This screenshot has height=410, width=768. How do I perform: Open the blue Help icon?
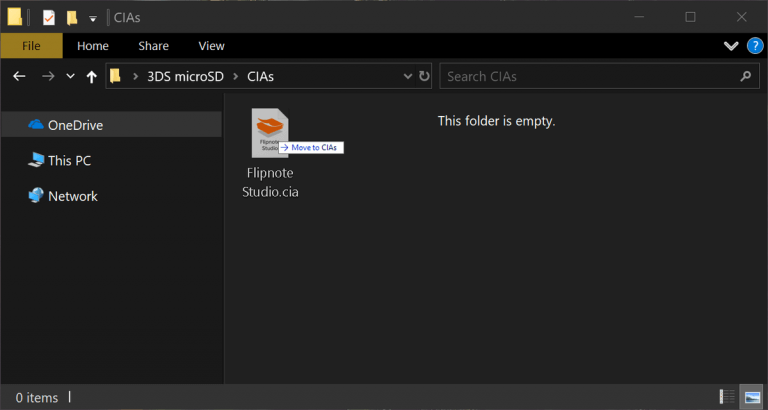[x=754, y=46]
